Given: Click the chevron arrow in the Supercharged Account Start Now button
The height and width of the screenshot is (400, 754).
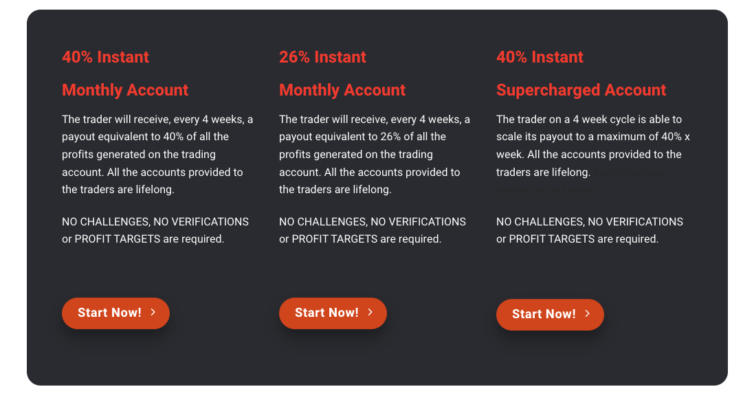Looking at the screenshot, I should click(x=588, y=313).
